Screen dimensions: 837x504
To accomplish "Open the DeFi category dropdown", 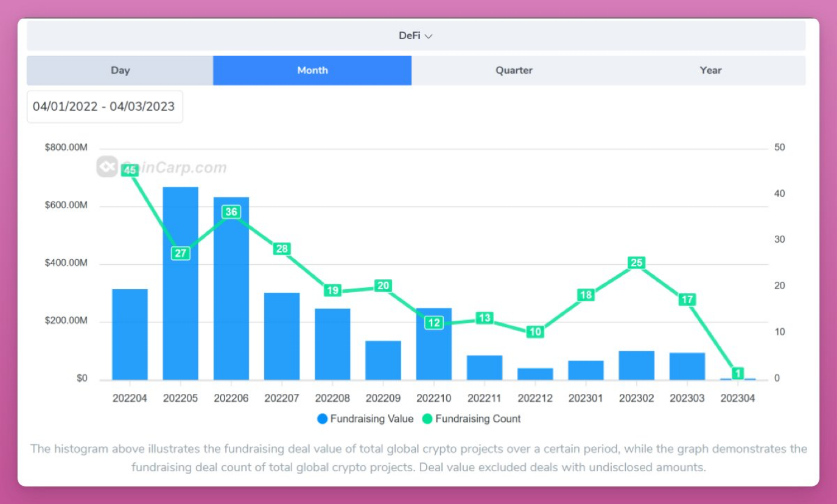I will tap(416, 36).
